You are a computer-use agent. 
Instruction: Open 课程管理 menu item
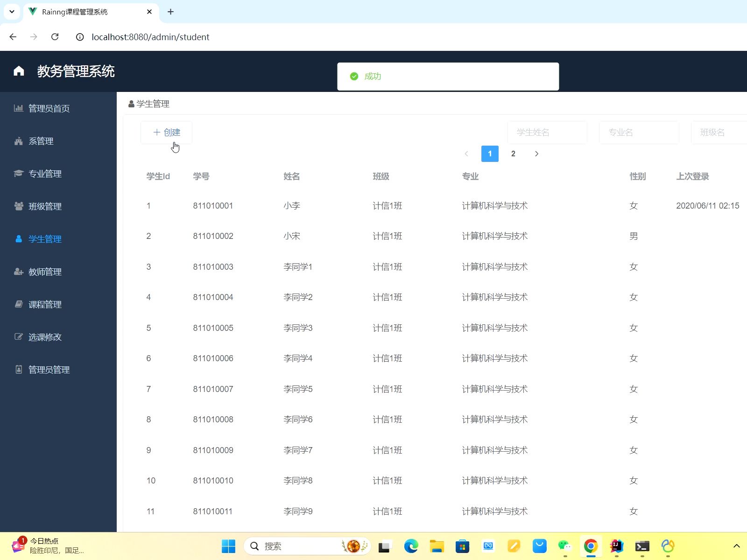click(58, 304)
